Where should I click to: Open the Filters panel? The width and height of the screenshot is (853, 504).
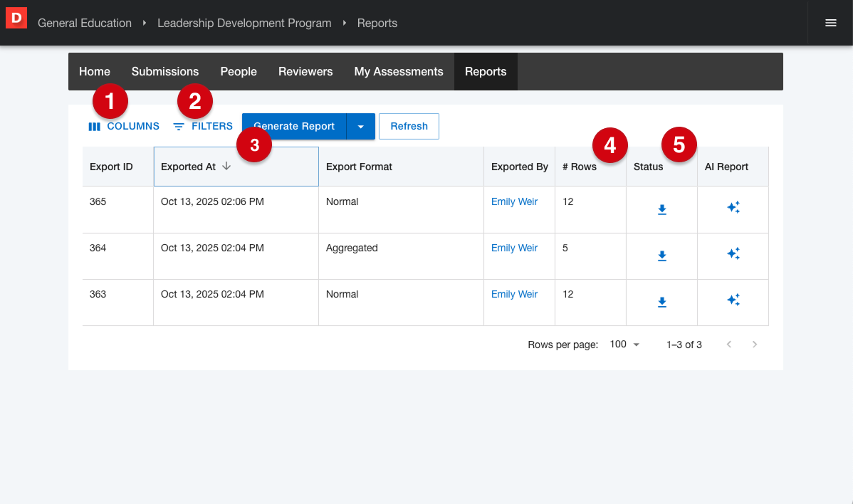(203, 126)
